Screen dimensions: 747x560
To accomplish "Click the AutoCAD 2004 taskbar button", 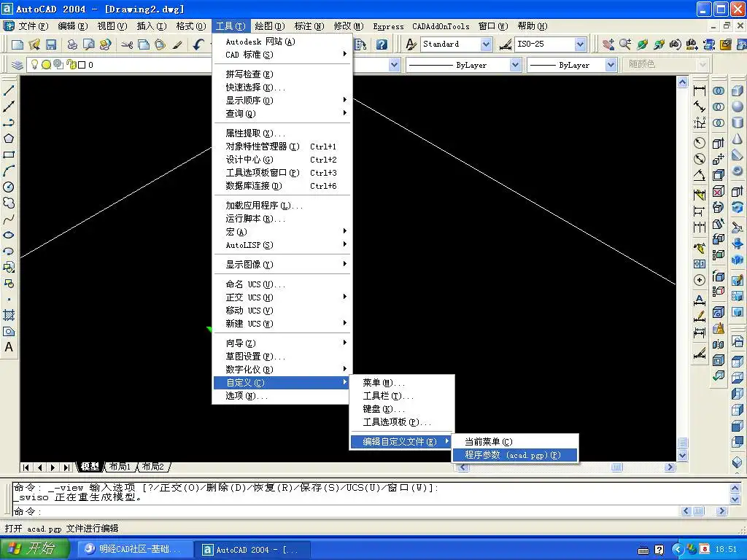I will click(x=253, y=550).
